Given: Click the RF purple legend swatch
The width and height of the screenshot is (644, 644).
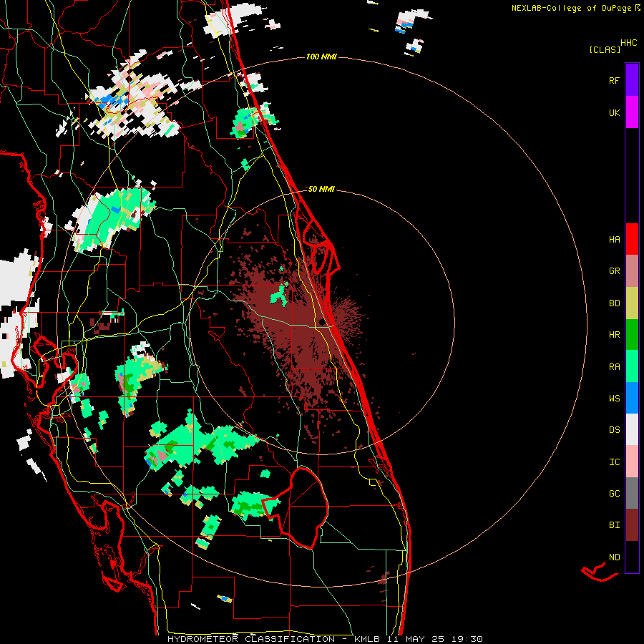Looking at the screenshot, I should coord(632,80).
